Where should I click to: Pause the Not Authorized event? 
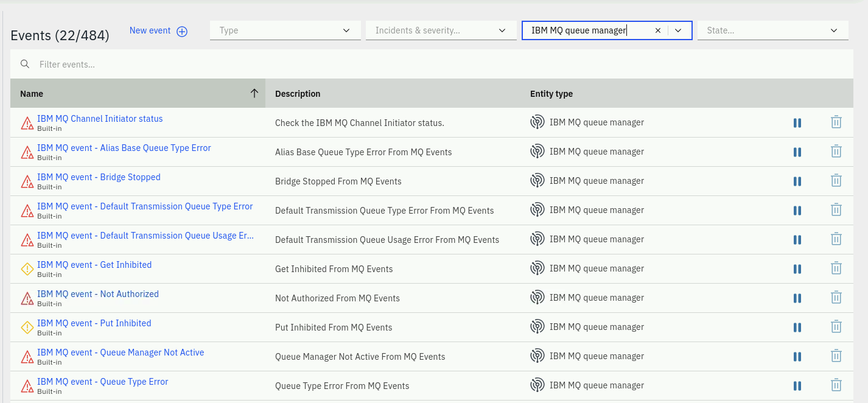pyautogui.click(x=797, y=298)
